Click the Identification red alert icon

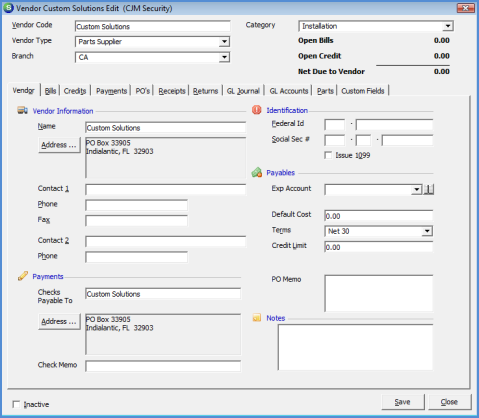point(256,110)
